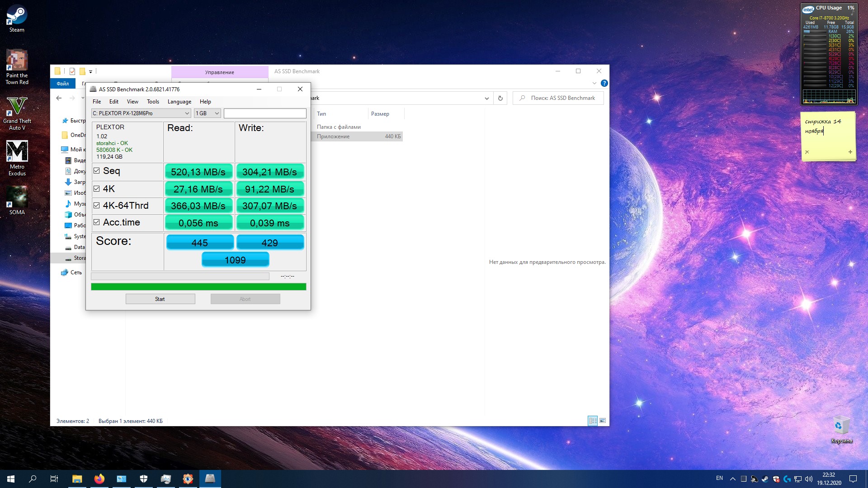
Task: Uncheck the Seq benchmark test
Action: coord(96,171)
